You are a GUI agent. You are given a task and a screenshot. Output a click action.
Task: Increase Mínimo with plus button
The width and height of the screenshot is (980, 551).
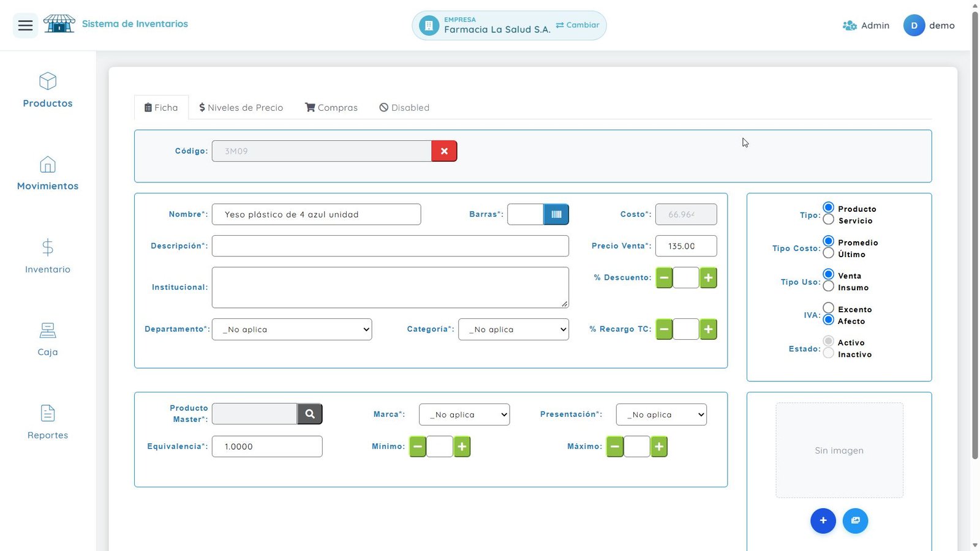(x=462, y=447)
